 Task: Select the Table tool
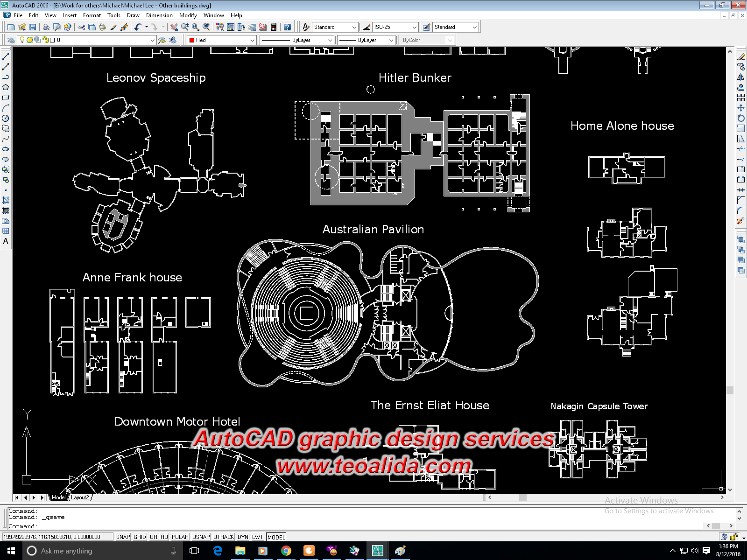point(6,231)
